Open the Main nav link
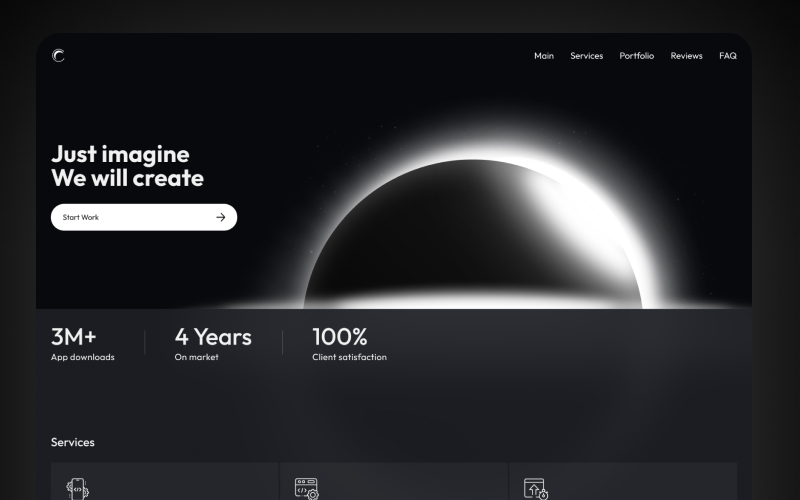 pyautogui.click(x=544, y=56)
